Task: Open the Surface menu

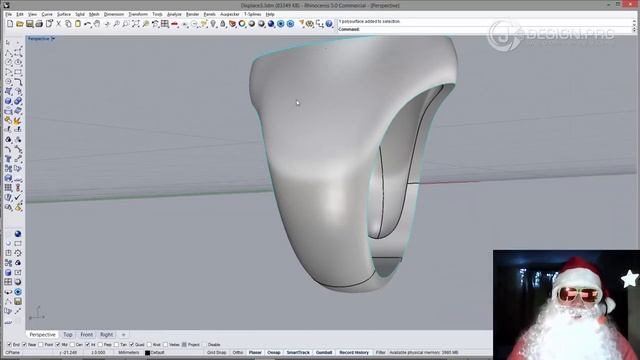Action: click(64, 14)
